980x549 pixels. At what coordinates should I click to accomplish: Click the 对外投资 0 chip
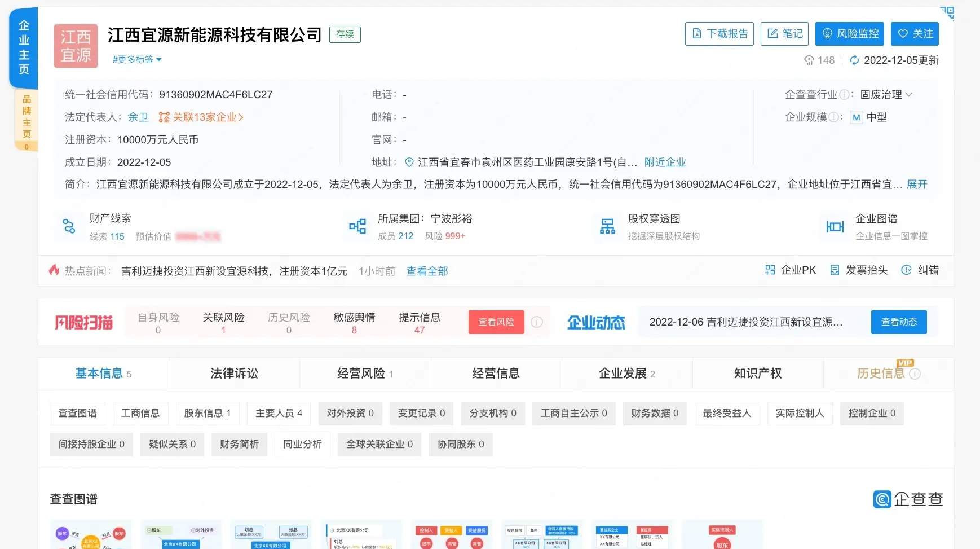pos(350,414)
